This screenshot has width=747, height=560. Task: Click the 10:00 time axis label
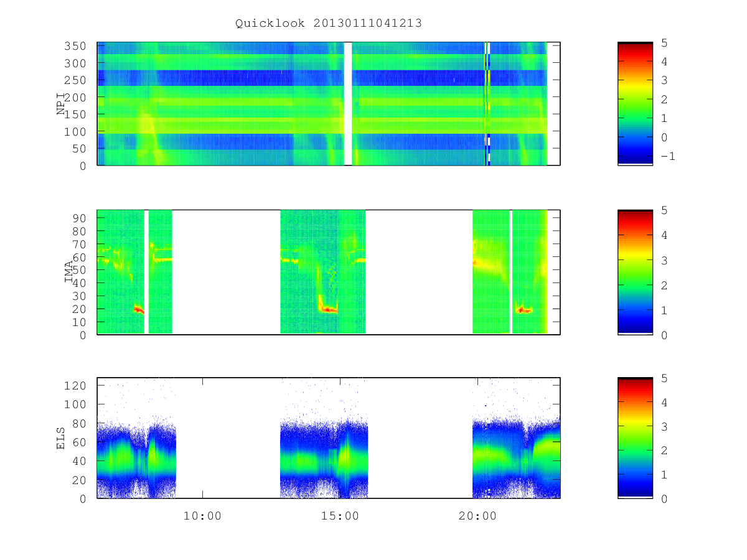(x=202, y=516)
